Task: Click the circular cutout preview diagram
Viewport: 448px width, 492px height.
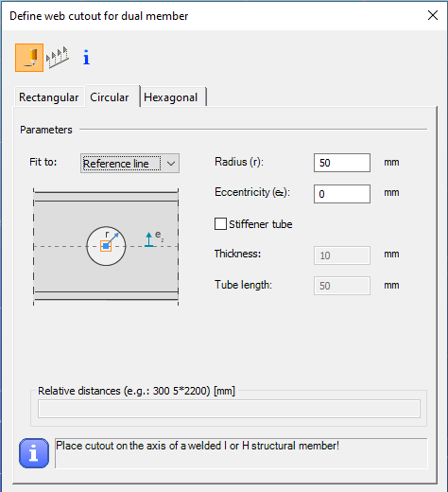Action: [x=106, y=246]
